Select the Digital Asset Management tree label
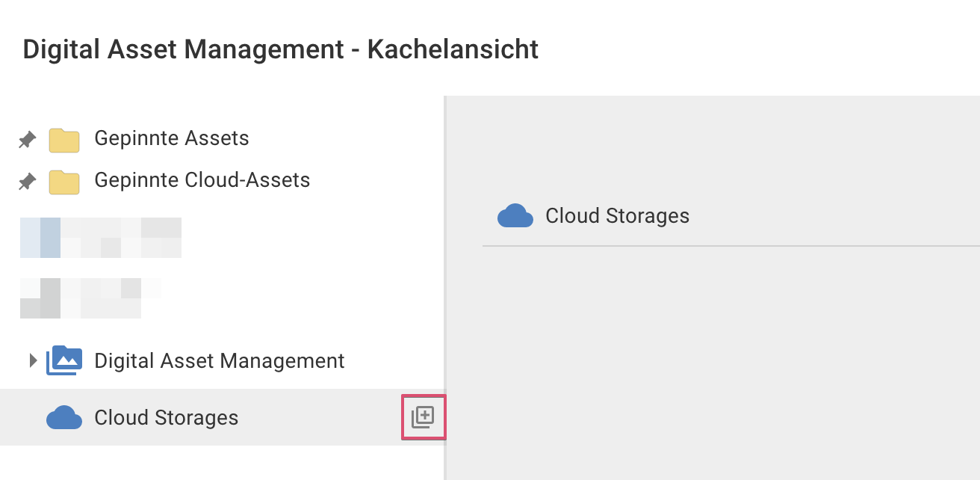The image size is (980, 480). tap(220, 361)
